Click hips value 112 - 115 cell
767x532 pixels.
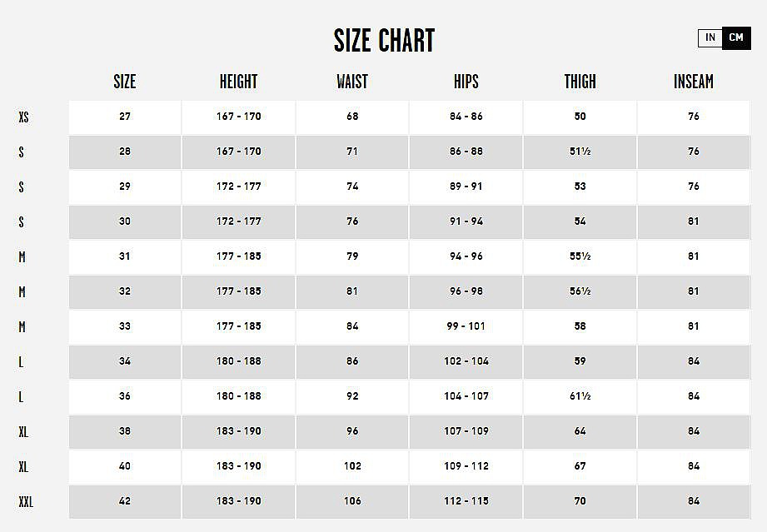466,502
